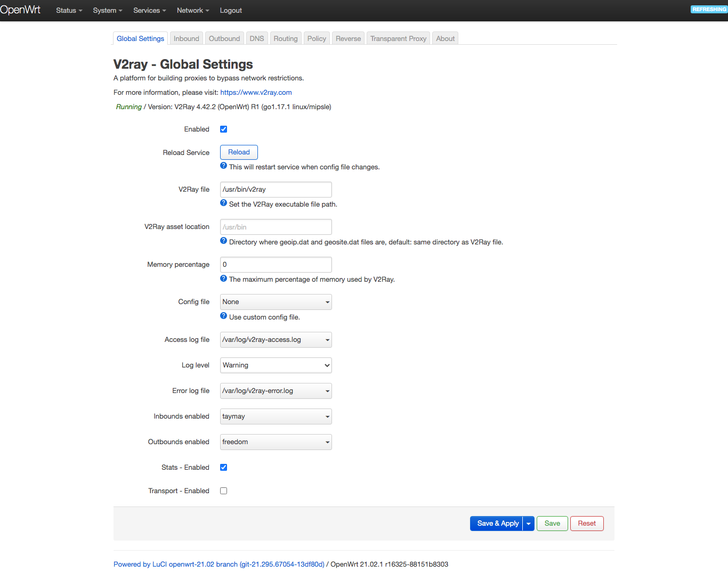Image resolution: width=728 pixels, height=572 pixels.
Task: Click the help icon for geoip.dat directory hint
Action: tap(224, 241)
